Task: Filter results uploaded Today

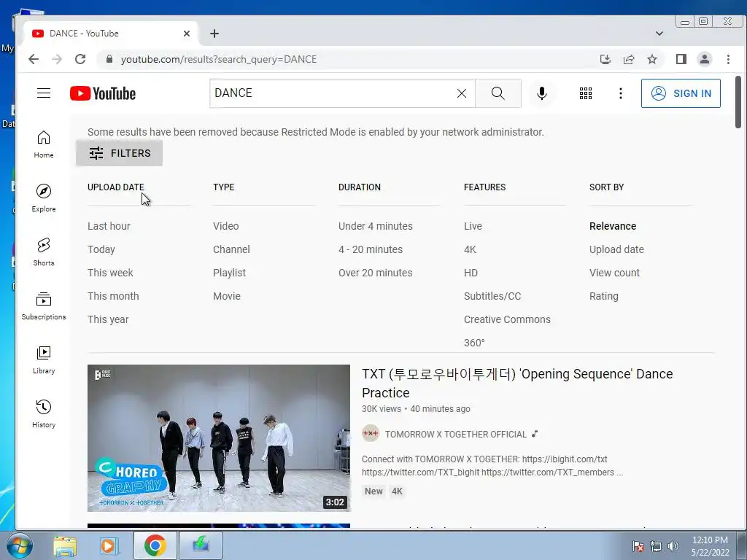Action: click(101, 249)
